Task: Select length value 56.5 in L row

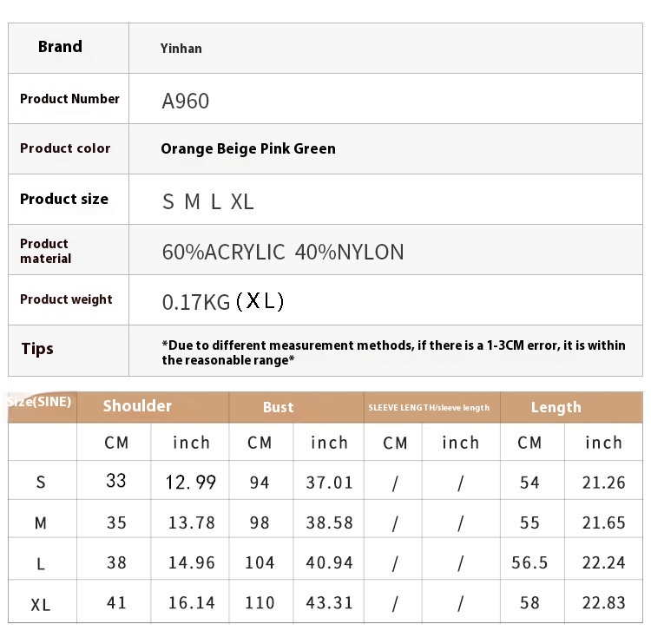Action: click(x=529, y=562)
